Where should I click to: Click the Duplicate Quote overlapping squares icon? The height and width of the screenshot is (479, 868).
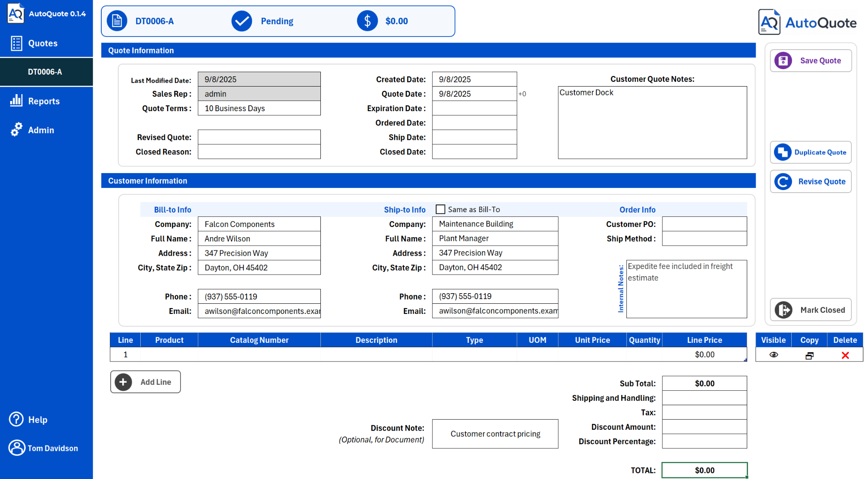point(783,152)
